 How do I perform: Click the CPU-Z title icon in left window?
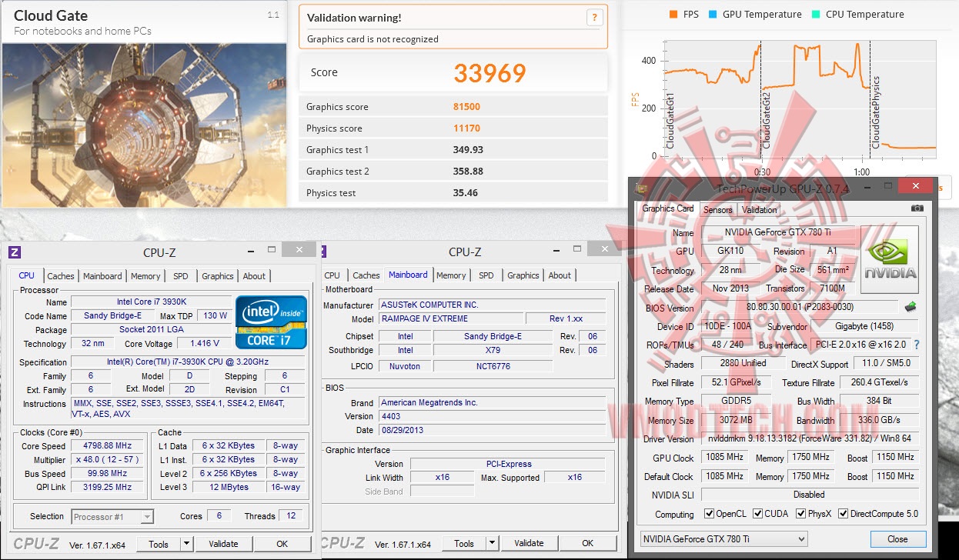tap(15, 252)
